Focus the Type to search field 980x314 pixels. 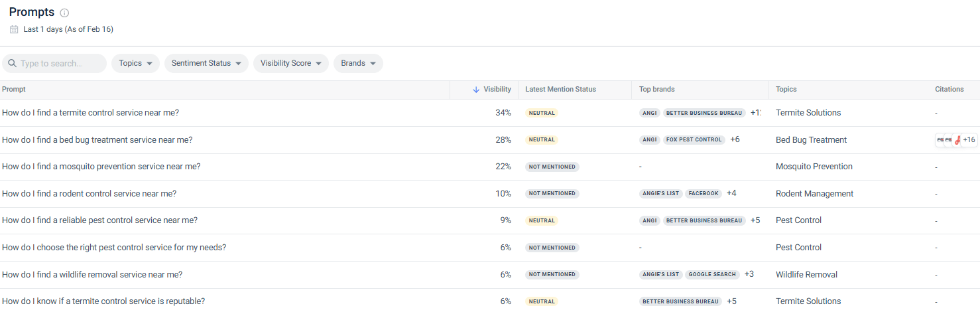(54, 63)
